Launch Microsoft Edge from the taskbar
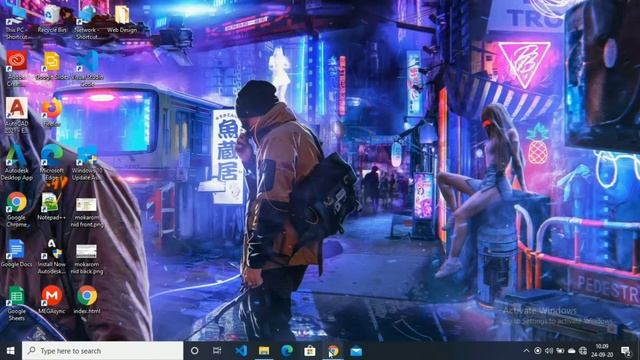The height and width of the screenshot is (360, 640). click(287, 351)
